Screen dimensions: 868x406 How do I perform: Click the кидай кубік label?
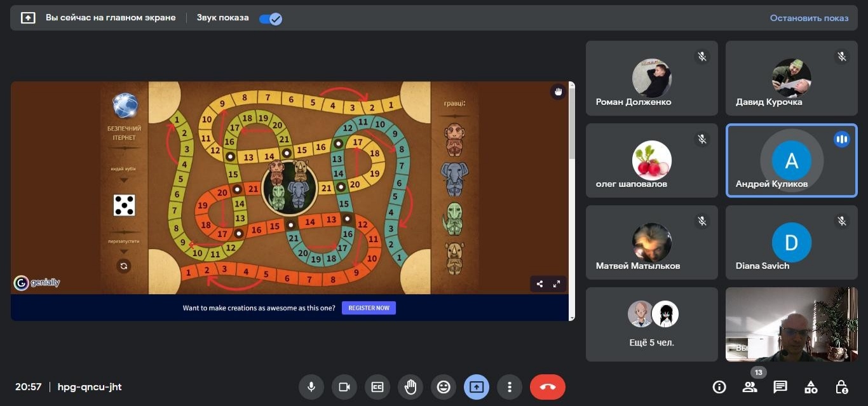pos(125,168)
